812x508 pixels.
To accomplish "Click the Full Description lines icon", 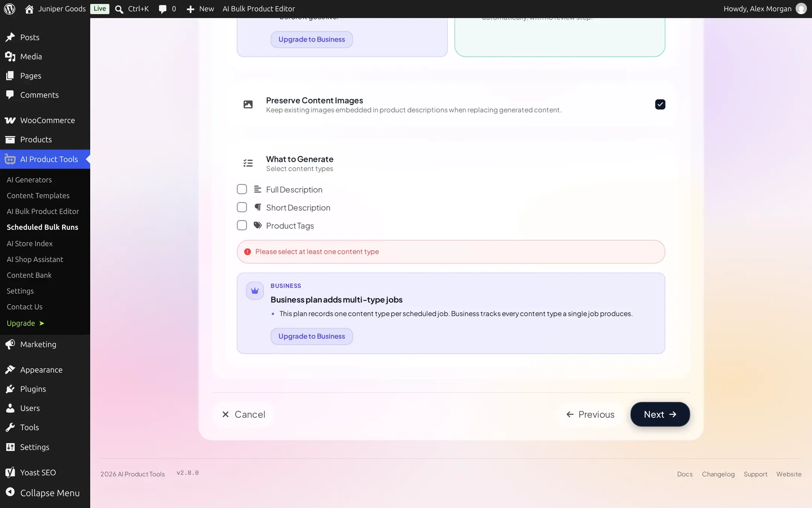I will click(258, 189).
